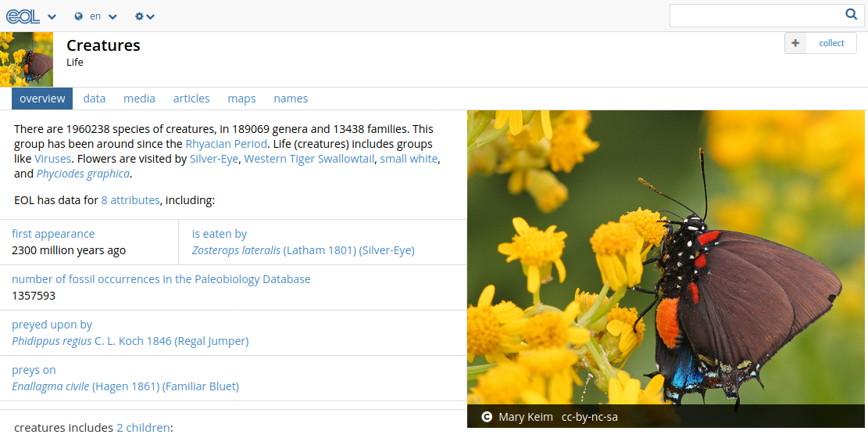Viewport: 868px width, 438px height.
Task: Open the media tab
Action: click(139, 99)
